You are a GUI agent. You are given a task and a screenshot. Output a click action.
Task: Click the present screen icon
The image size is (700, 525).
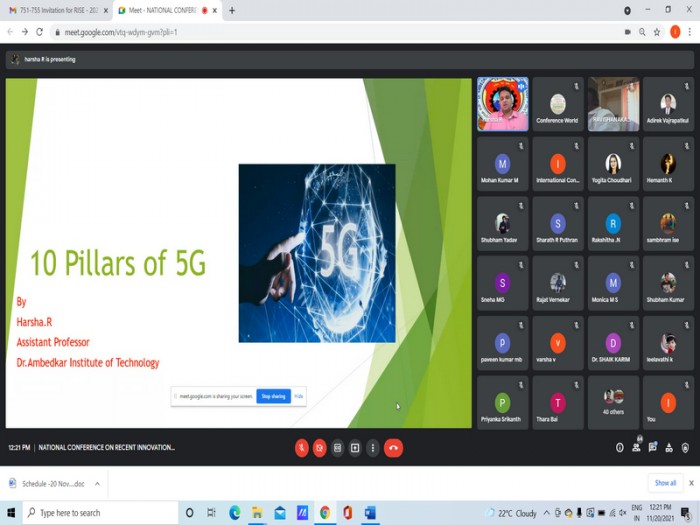click(355, 448)
